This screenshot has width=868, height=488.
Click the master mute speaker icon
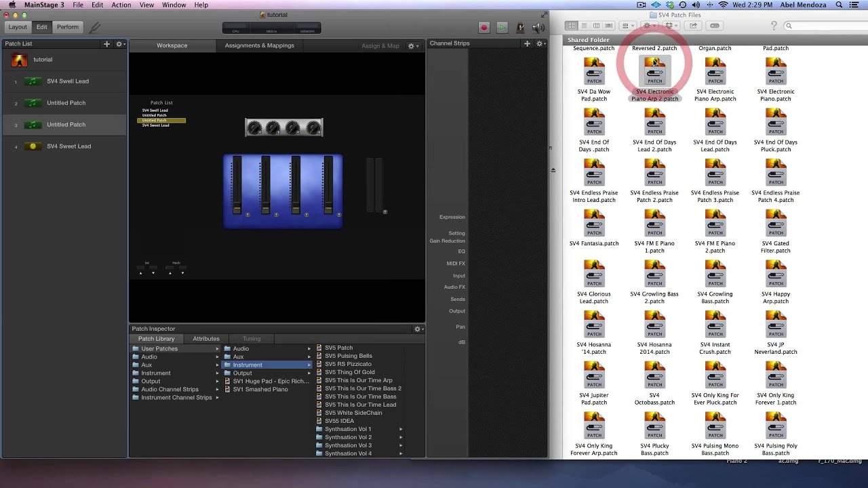[x=538, y=27]
